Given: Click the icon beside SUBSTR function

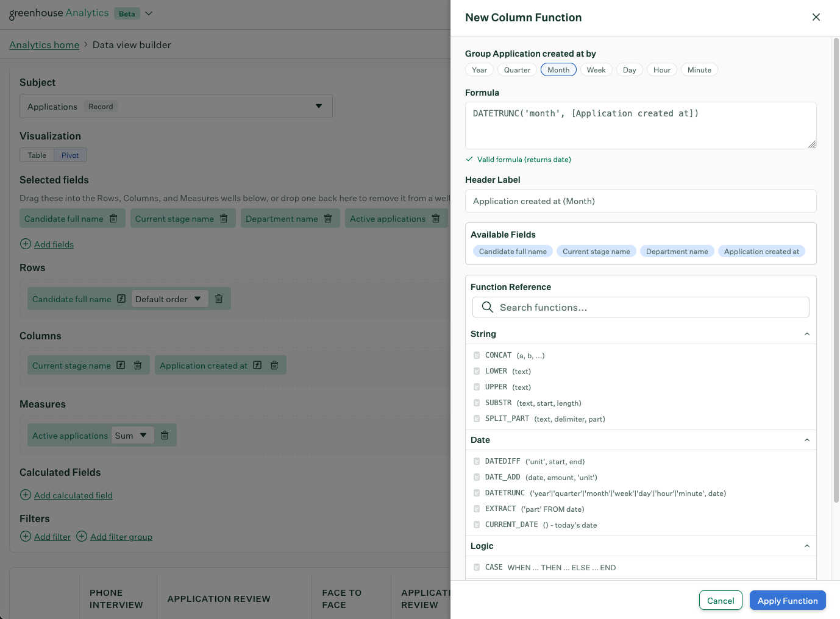Looking at the screenshot, I should [x=477, y=403].
